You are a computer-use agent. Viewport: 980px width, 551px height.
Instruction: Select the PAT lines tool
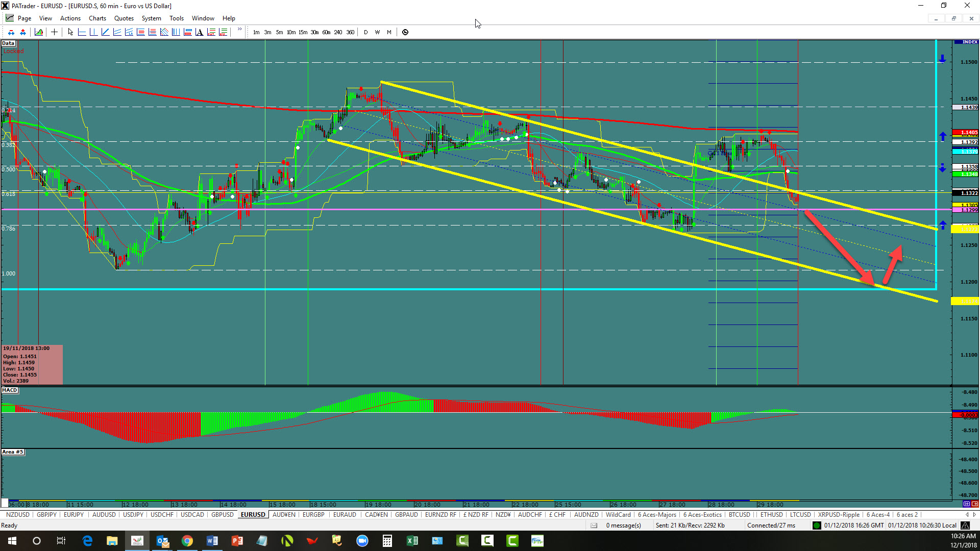211,32
